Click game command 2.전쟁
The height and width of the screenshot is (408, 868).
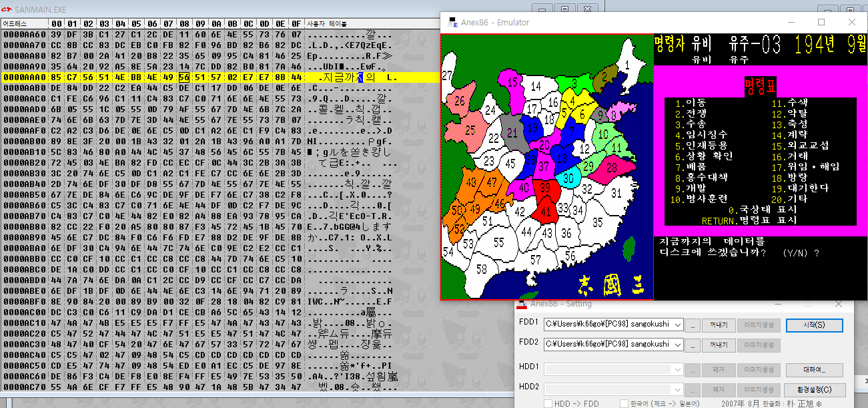[691, 114]
